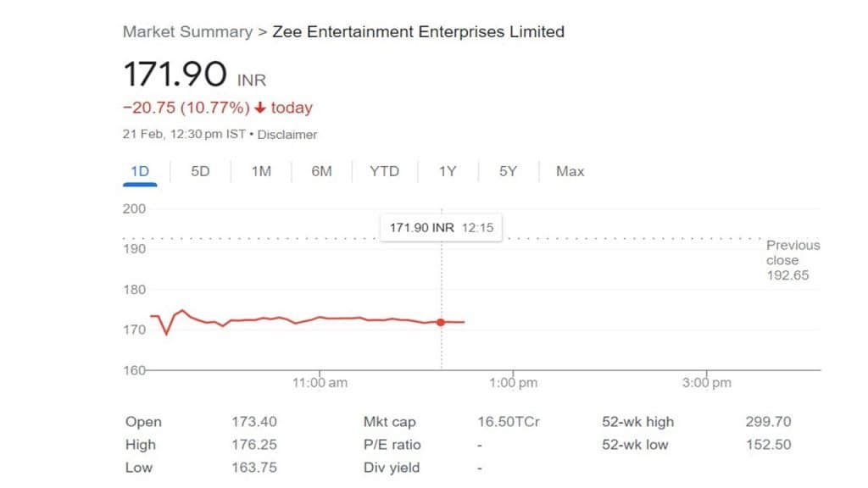Click the Mkt cap value 16.50TCr
This screenshot has width=868, height=488.
pos(509,422)
